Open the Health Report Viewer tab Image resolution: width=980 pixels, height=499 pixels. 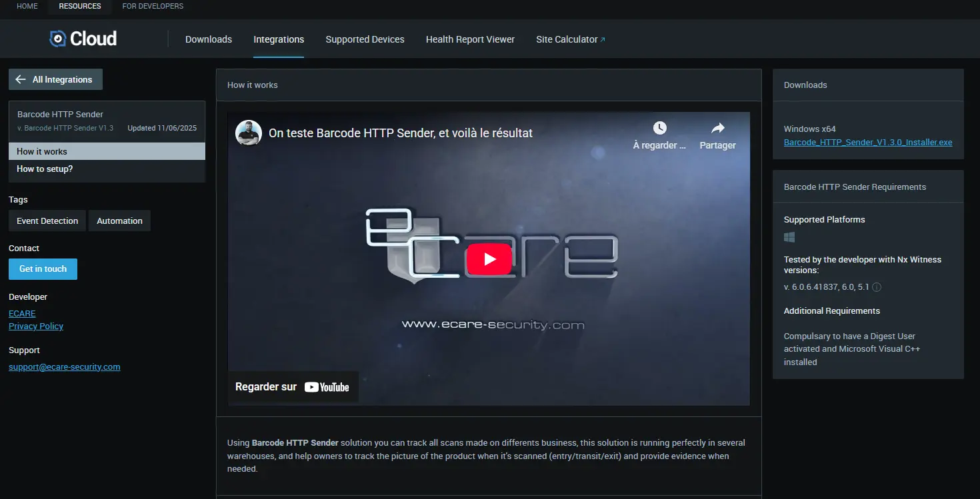click(x=470, y=39)
